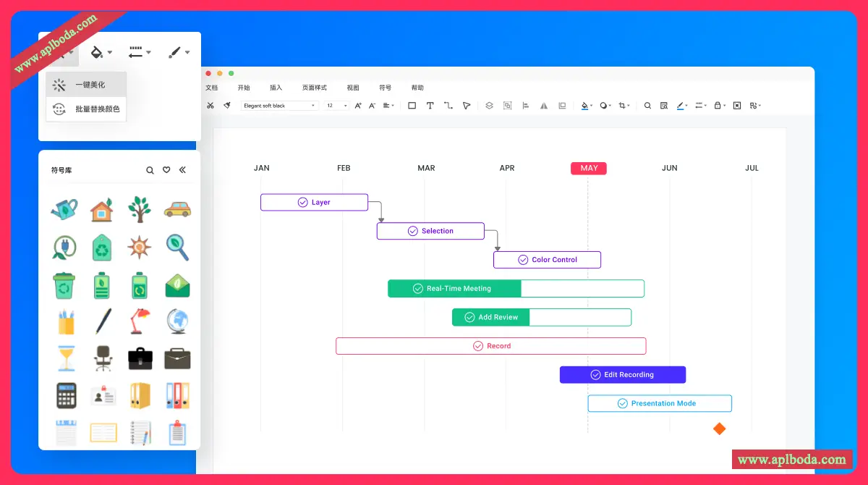868x485 pixels.
Task: Open the Elegant soft black font dropdown
Action: pyautogui.click(x=279, y=106)
